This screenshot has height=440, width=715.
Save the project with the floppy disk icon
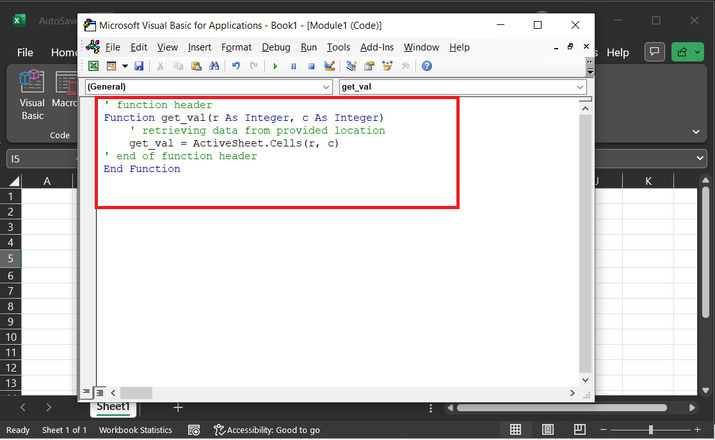tap(138, 66)
